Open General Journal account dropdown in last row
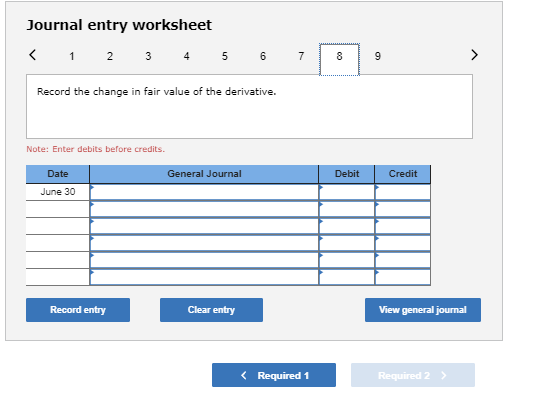Viewport: 536px width, 405px height. (204, 277)
